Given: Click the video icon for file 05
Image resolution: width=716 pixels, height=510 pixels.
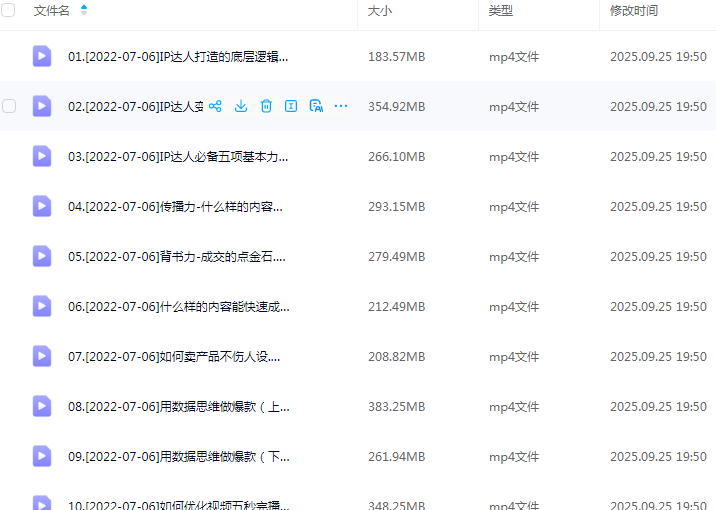Looking at the screenshot, I should click(x=41, y=256).
